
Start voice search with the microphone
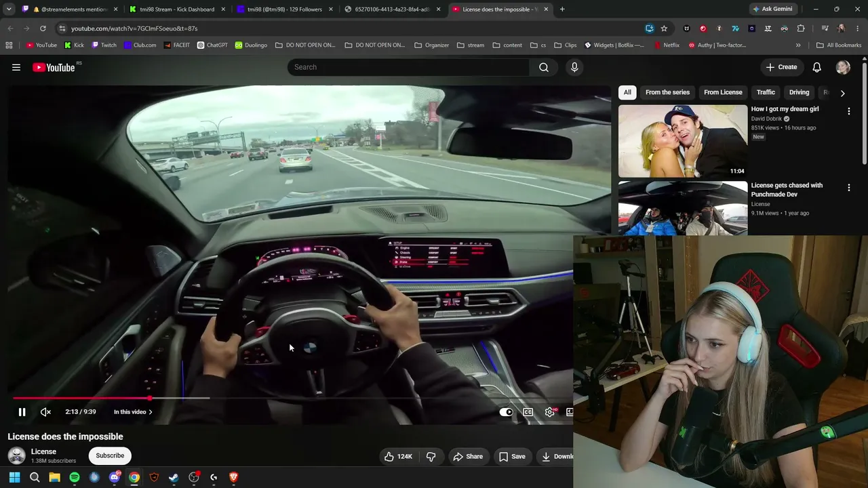tap(574, 67)
